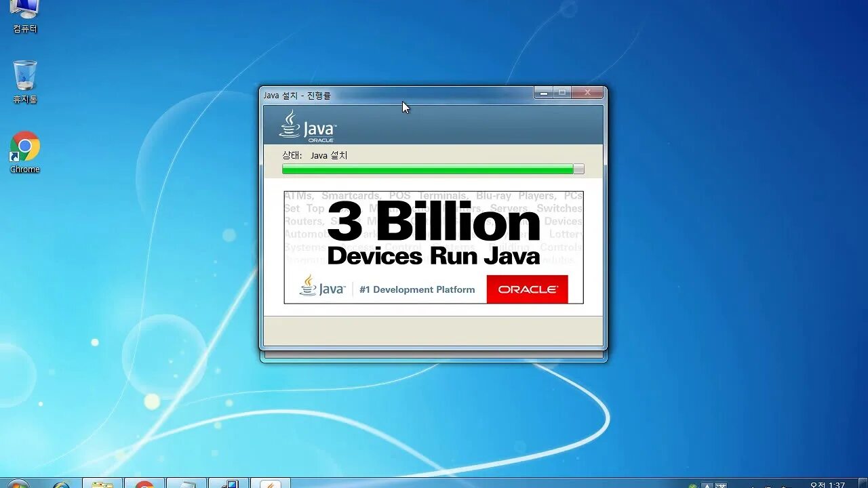The width and height of the screenshot is (868, 488).
Task: Switch to the Java installer taskbar item
Action: coord(271,484)
